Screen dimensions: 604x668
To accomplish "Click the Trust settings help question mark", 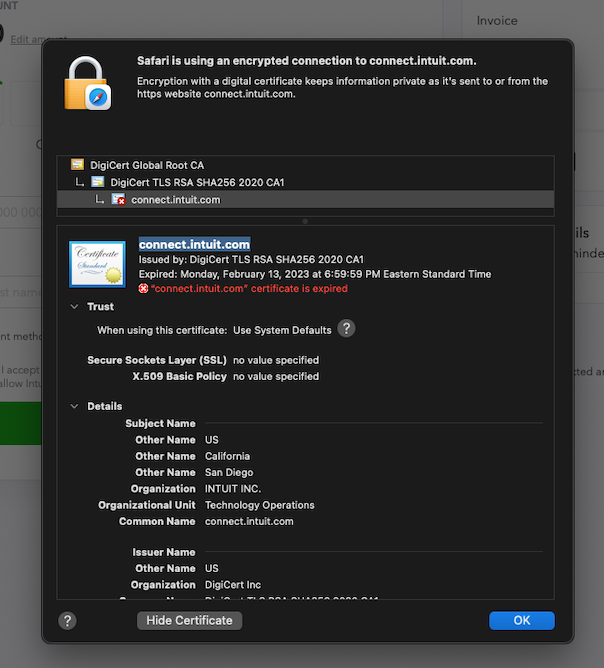I will coord(346,329).
